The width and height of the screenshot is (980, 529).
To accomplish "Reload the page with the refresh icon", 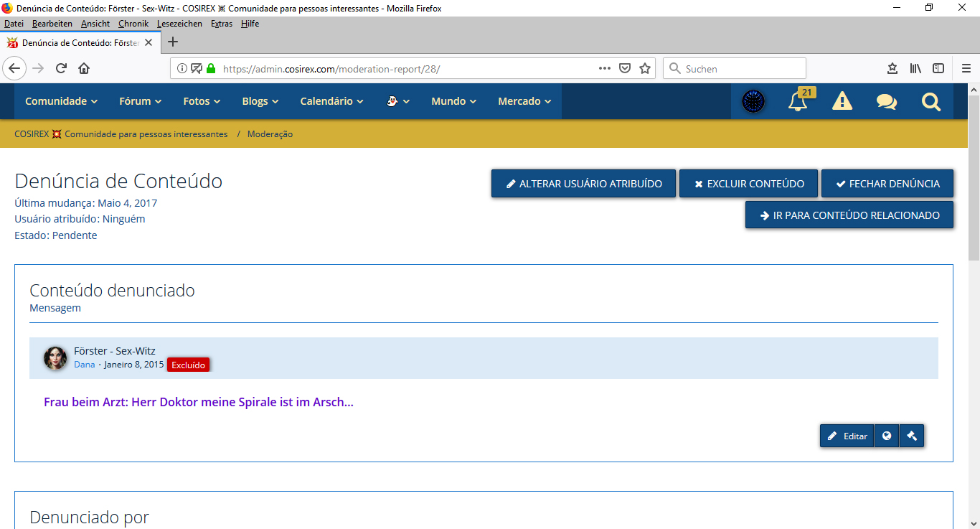I will pos(61,69).
